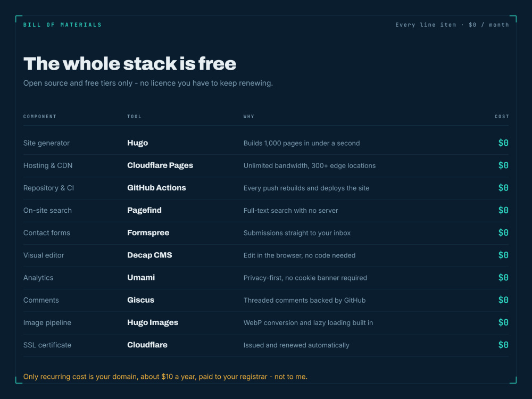
Task: Click the 'Cloudflare' tool in the SSL certificate row
Action: pos(147,345)
